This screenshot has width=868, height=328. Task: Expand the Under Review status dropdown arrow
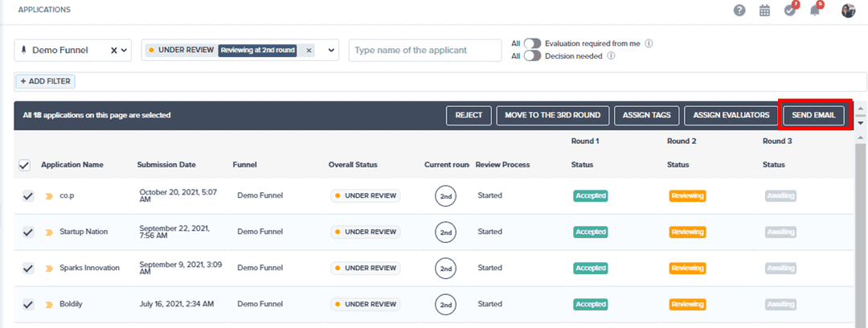click(x=330, y=50)
